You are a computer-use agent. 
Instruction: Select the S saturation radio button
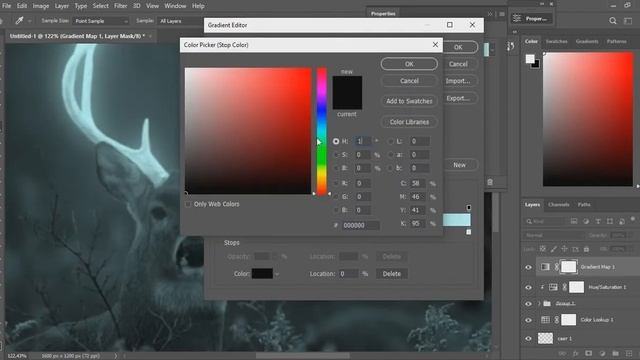[x=336, y=155]
